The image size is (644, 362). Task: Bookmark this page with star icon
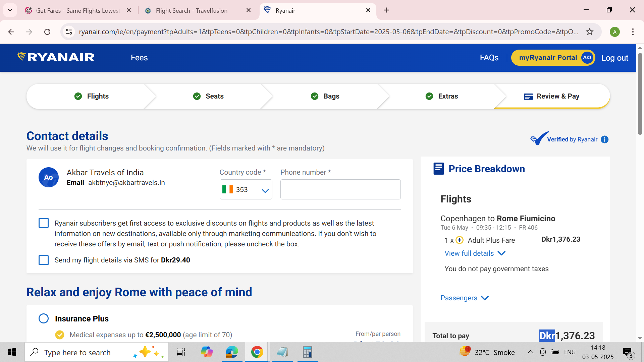589,32
